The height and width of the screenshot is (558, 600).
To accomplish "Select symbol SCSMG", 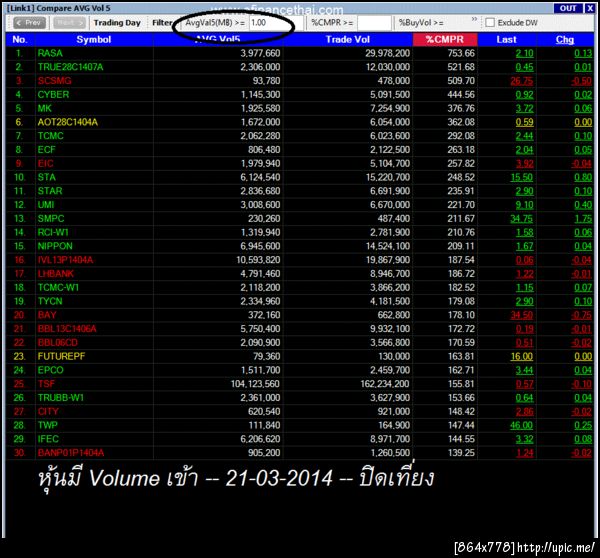I will pos(54,81).
